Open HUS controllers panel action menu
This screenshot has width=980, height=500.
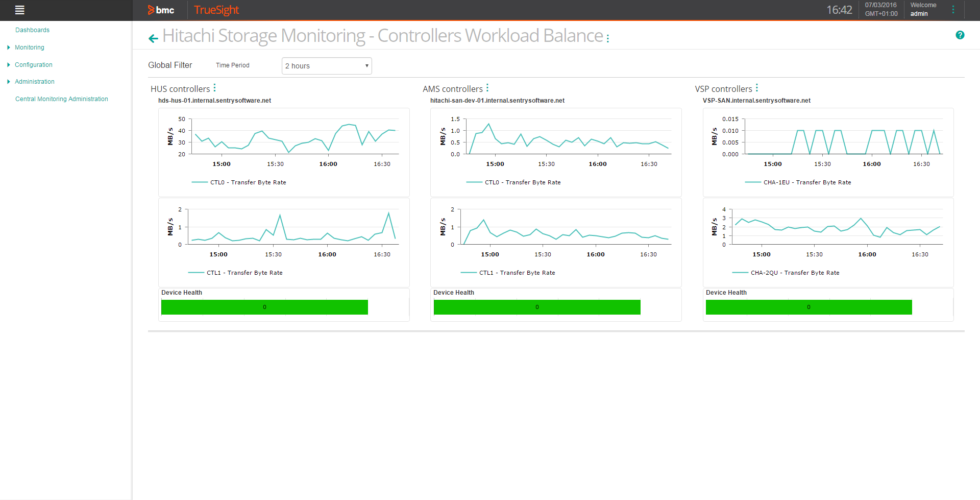click(215, 88)
